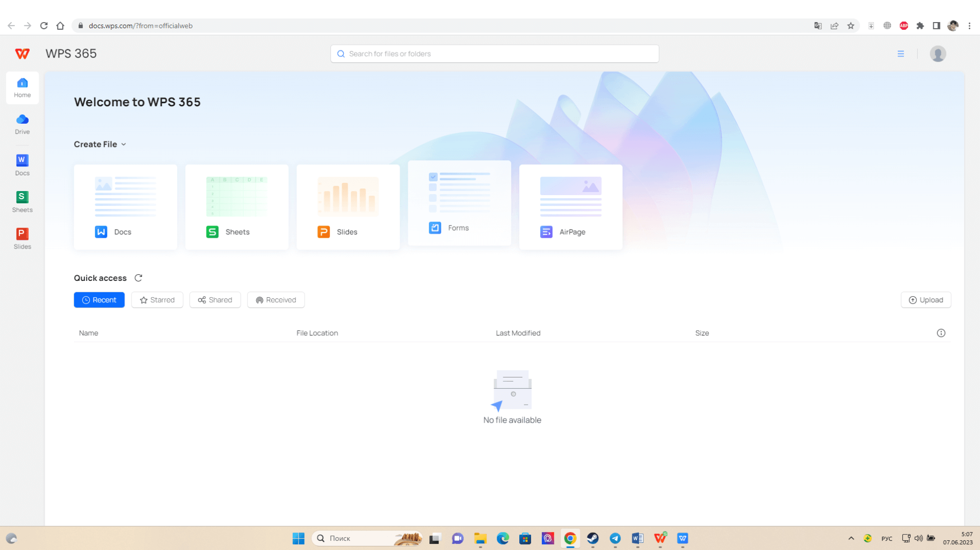Open the user profile avatar
980x550 pixels.
pyautogui.click(x=937, y=53)
